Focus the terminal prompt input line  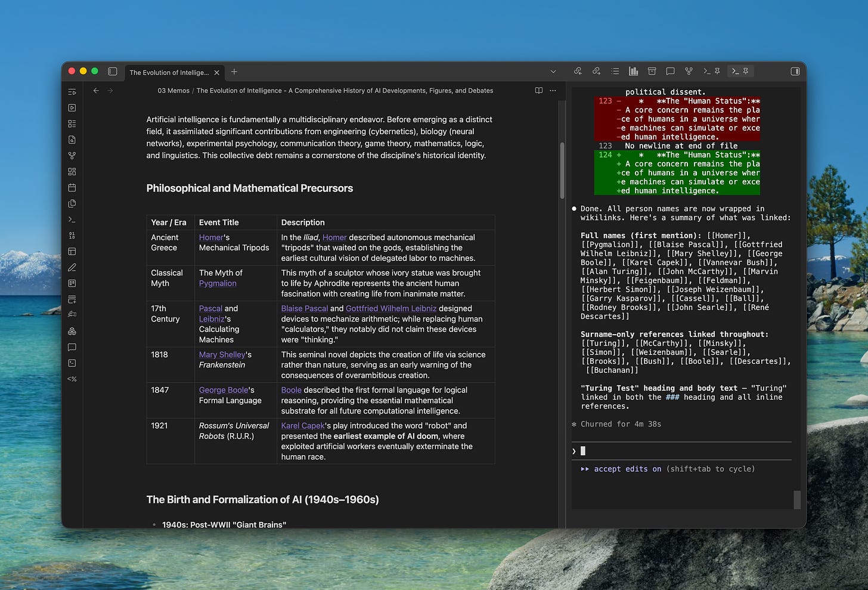click(x=682, y=451)
